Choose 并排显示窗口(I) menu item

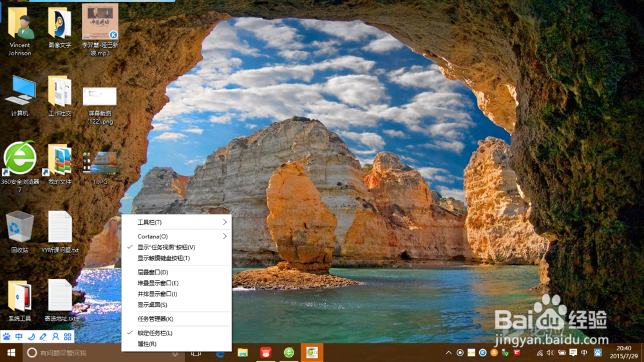176,294
